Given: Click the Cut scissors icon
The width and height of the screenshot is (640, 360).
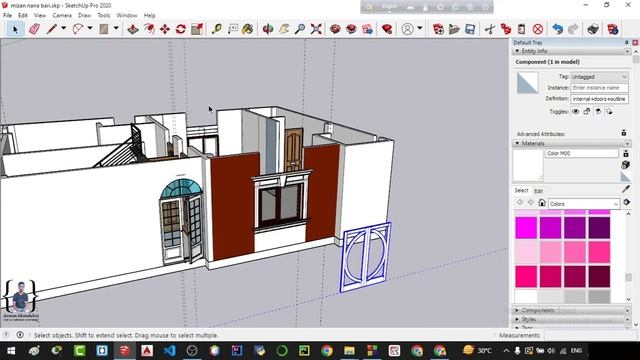Looking at the screenshot, I should coord(490,29).
